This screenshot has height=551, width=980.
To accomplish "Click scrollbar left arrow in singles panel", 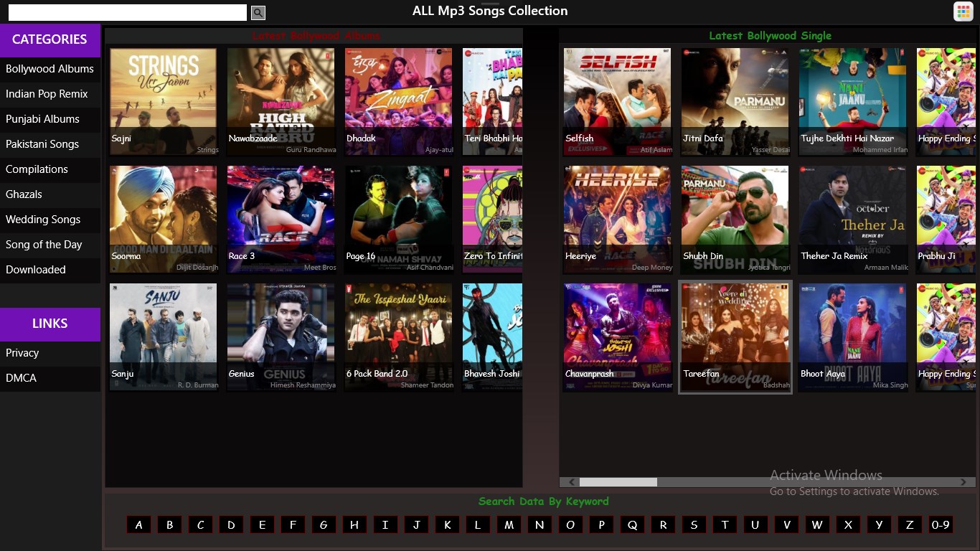I will (570, 482).
